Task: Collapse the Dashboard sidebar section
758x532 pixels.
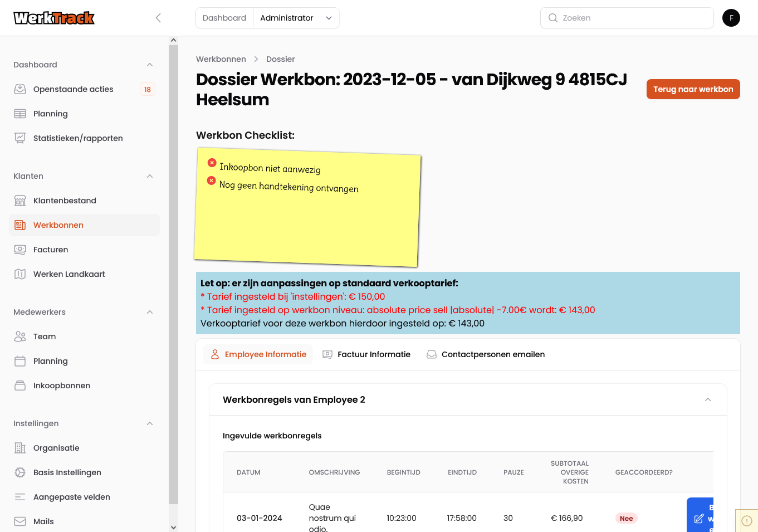Action: click(x=150, y=65)
